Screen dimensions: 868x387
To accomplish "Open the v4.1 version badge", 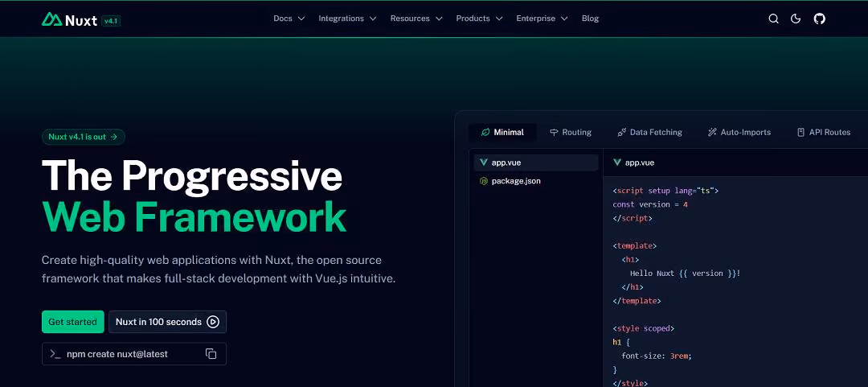I will (111, 21).
